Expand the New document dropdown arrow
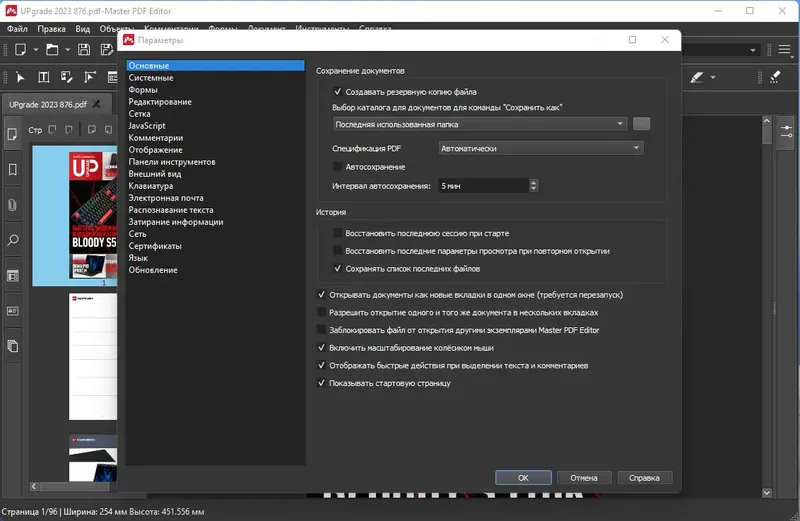Viewport: 800px width, 521px height. point(36,49)
